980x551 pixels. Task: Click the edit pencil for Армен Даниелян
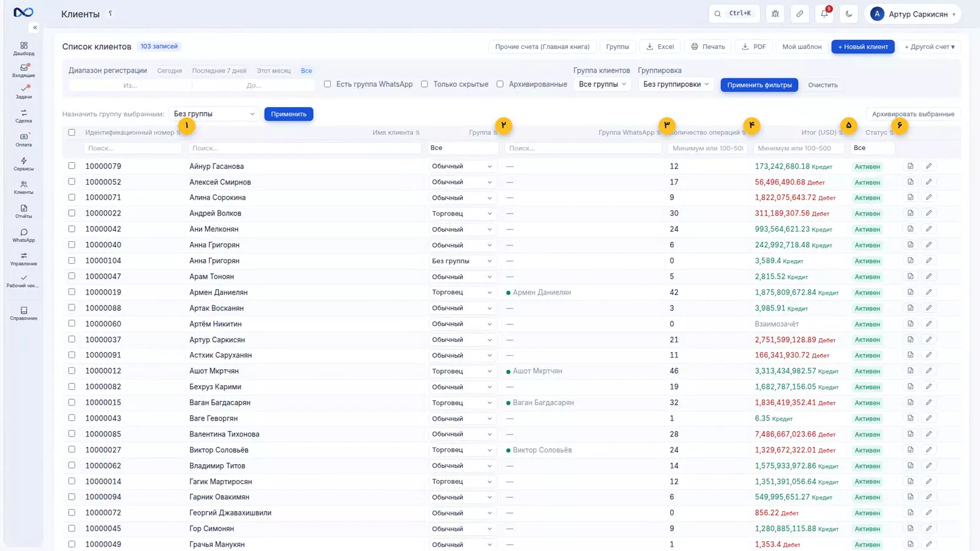pyautogui.click(x=929, y=292)
